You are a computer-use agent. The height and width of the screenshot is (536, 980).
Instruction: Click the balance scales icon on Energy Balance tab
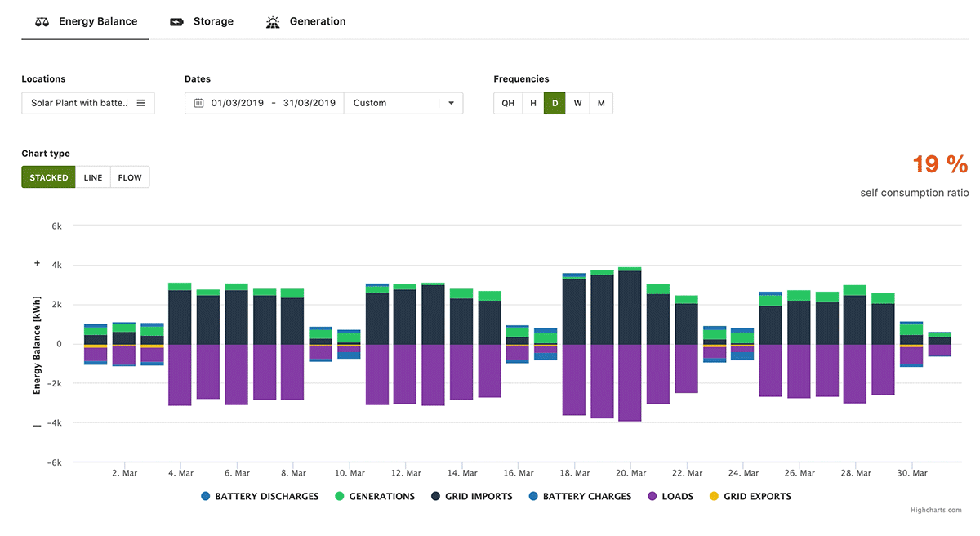coord(41,21)
